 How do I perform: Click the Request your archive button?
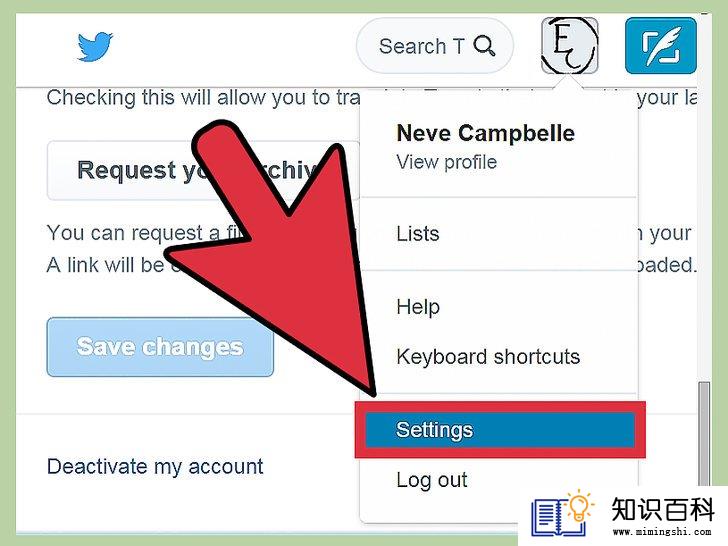tap(203, 170)
